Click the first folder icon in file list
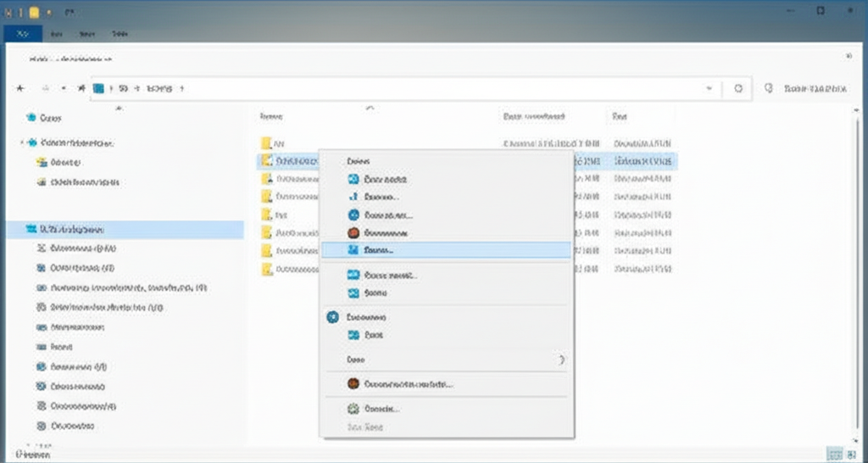The width and height of the screenshot is (868, 463). click(266, 143)
